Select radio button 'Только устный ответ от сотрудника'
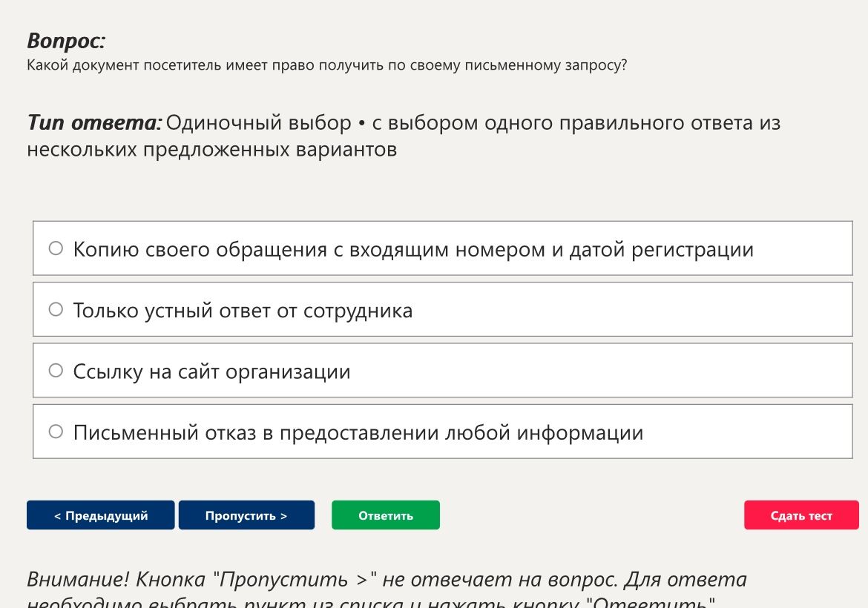 (x=56, y=309)
